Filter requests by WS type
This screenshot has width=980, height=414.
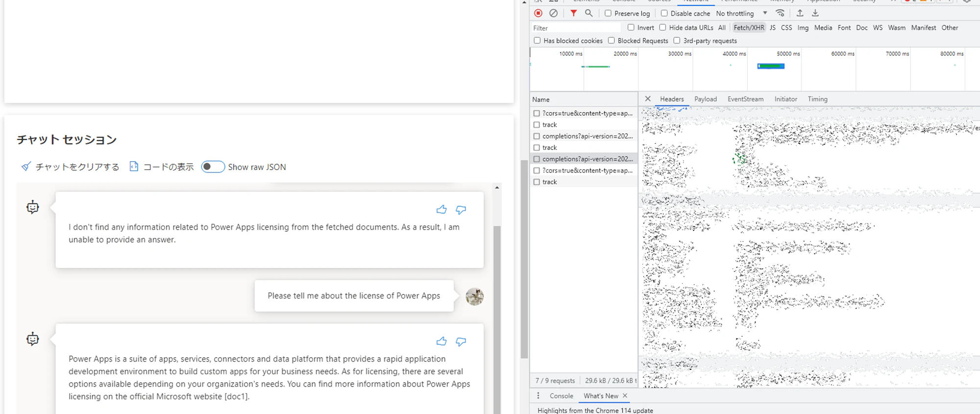tap(878, 27)
